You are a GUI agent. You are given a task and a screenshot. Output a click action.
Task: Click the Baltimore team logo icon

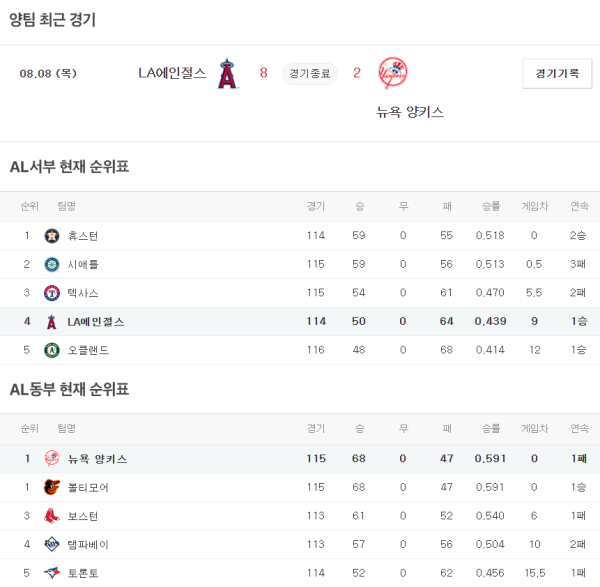[x=52, y=488]
